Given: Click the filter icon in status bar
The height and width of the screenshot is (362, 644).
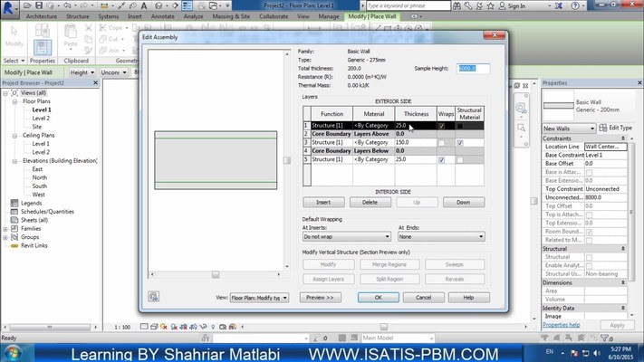Looking at the screenshot, I should 604,338.
